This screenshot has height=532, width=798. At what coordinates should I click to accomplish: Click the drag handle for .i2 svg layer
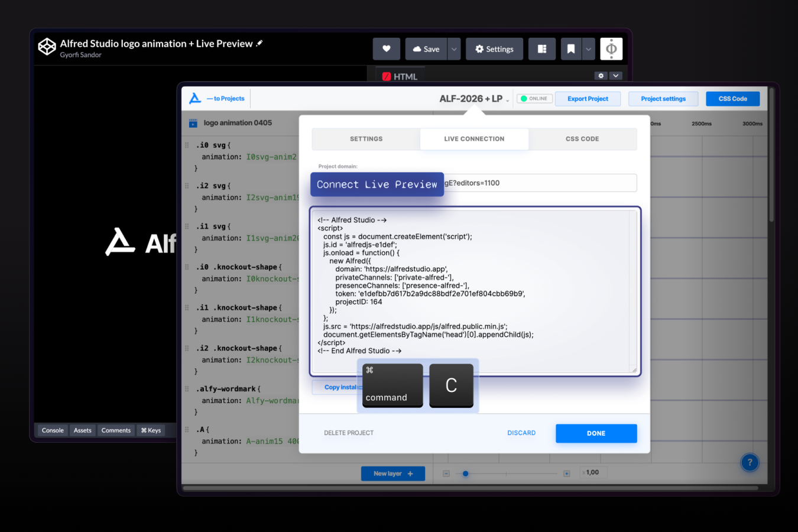click(x=187, y=186)
